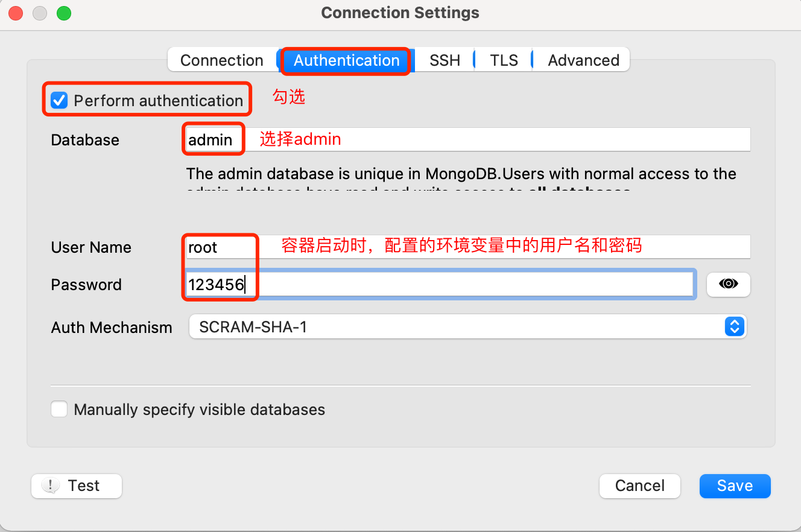Click the green zoom window button
Viewport: 801px width, 532px height.
point(63,13)
